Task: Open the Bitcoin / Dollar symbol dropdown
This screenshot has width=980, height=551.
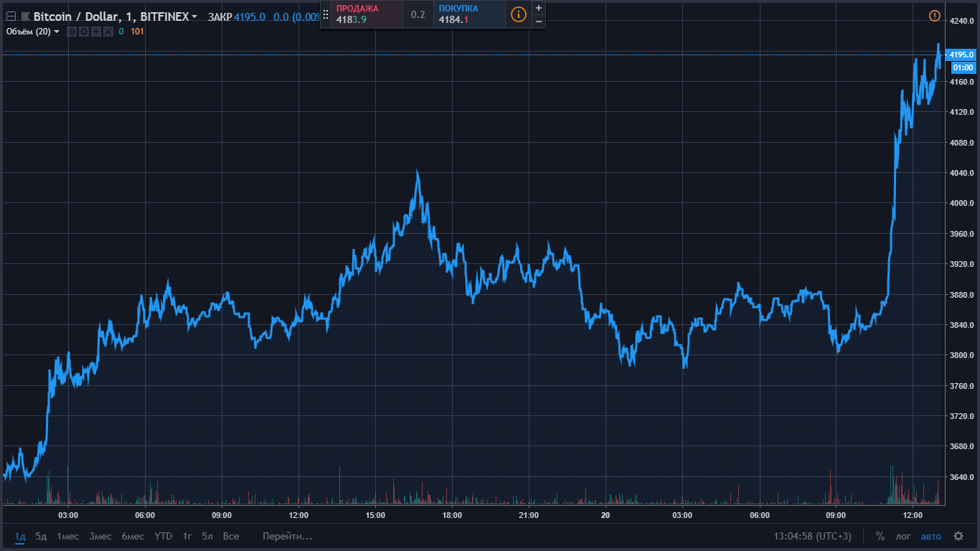Action: pos(194,17)
